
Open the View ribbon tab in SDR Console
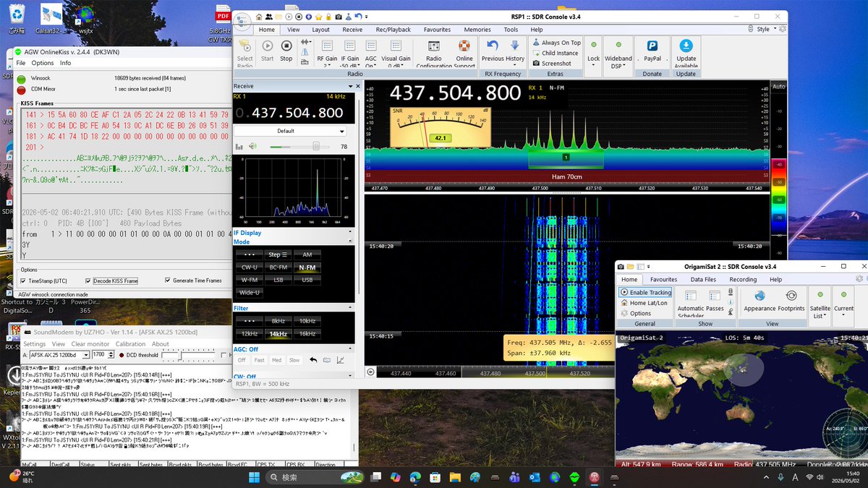click(x=293, y=30)
